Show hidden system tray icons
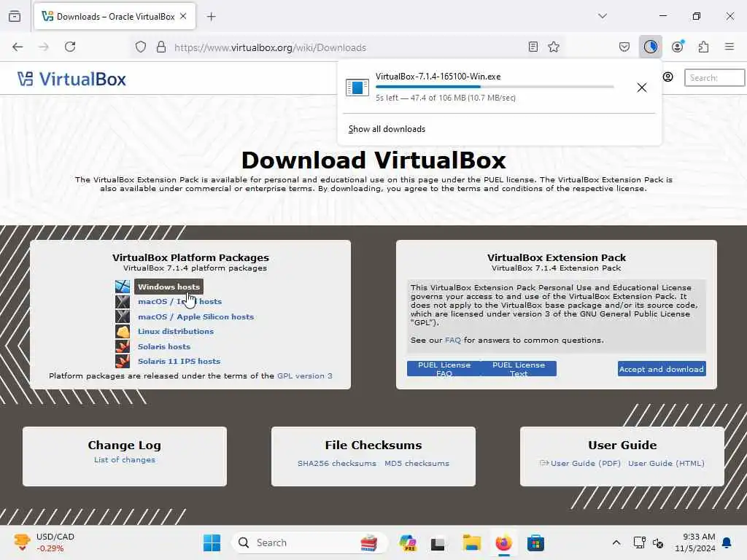 coord(616,542)
